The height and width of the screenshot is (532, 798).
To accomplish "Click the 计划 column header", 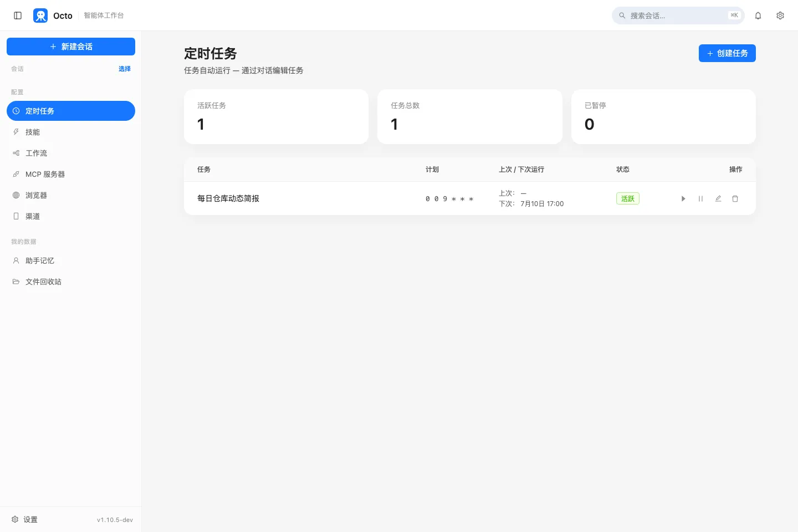I will point(432,170).
